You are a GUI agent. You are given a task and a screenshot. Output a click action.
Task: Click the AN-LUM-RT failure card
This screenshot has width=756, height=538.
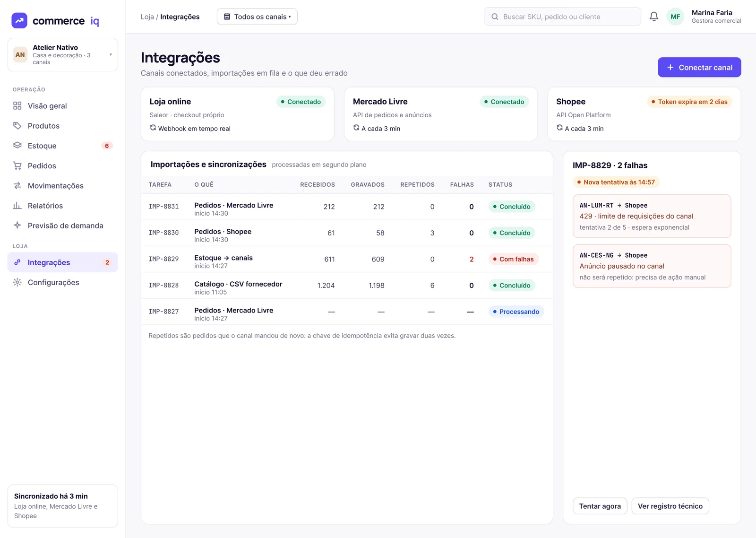point(652,216)
